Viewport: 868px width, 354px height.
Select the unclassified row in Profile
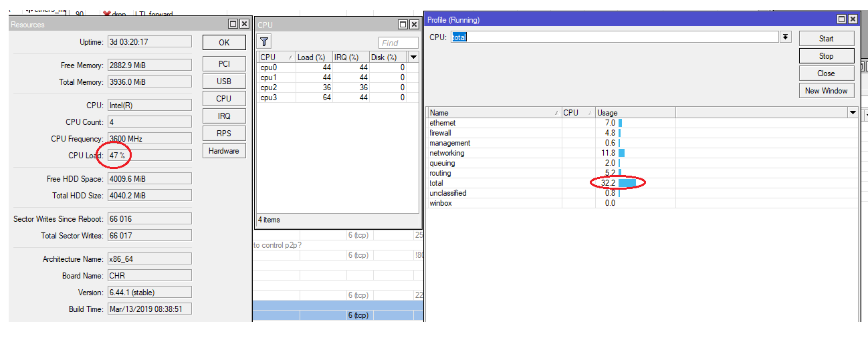[x=643, y=193]
